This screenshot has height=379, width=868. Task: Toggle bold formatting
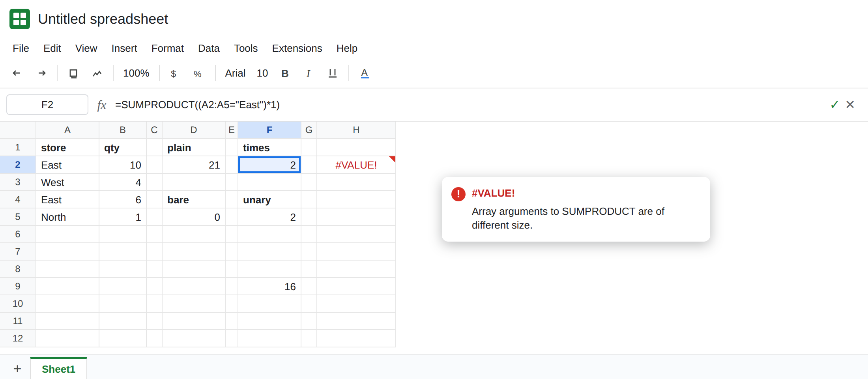285,73
